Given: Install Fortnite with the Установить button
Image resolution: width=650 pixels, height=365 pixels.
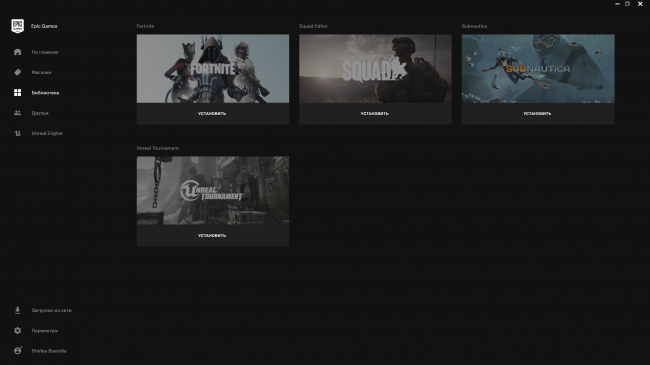Looking at the screenshot, I should (212, 114).
